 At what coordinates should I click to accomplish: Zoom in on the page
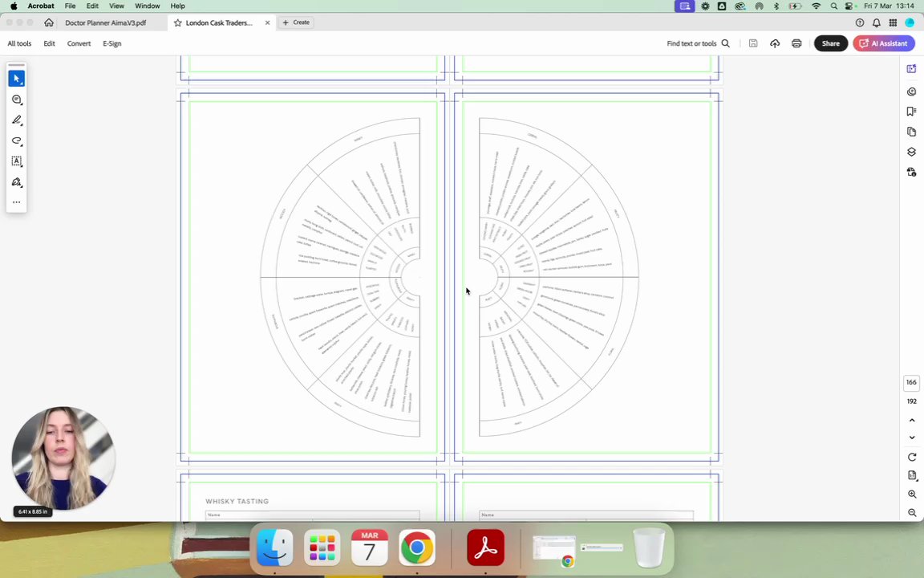[x=912, y=495]
